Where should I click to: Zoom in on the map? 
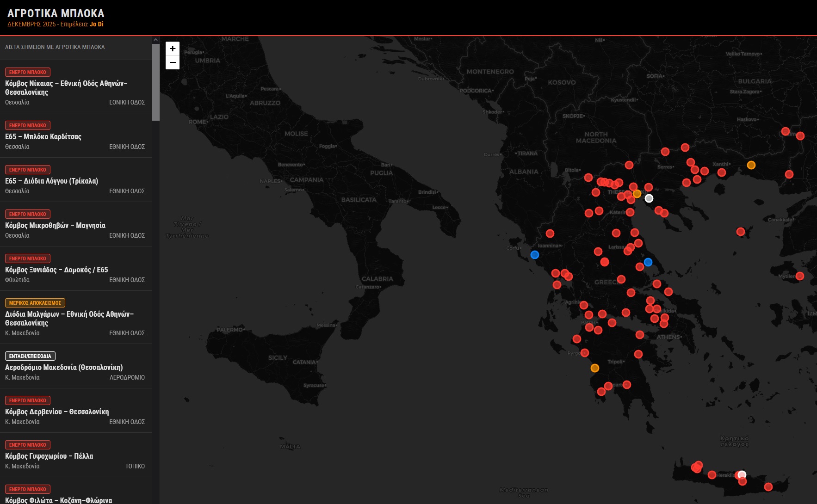pos(173,49)
